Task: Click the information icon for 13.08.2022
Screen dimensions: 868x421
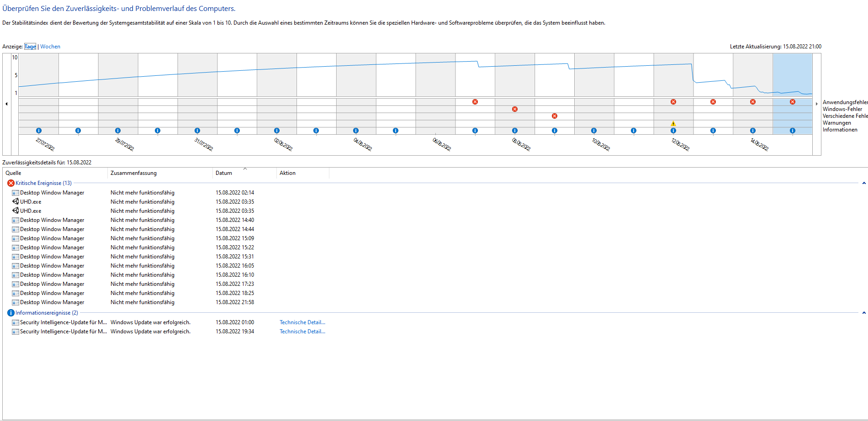Action: (713, 131)
